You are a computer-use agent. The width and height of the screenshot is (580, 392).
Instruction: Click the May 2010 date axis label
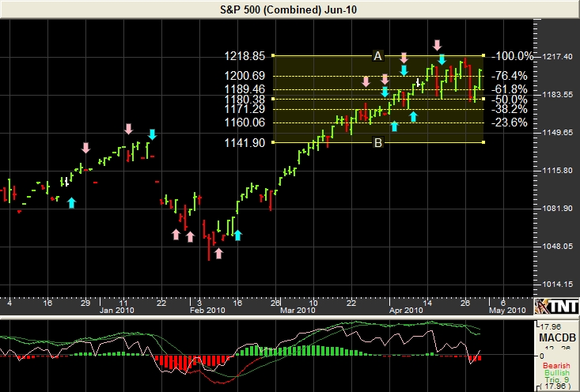click(507, 311)
